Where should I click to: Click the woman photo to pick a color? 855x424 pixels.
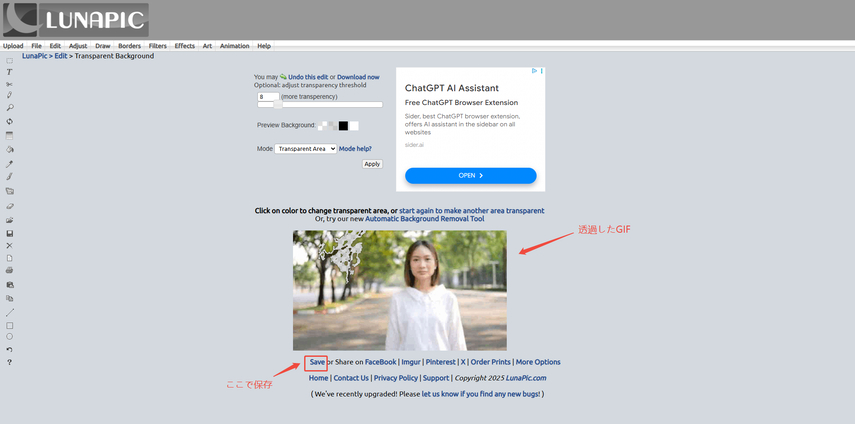pyautogui.click(x=400, y=290)
